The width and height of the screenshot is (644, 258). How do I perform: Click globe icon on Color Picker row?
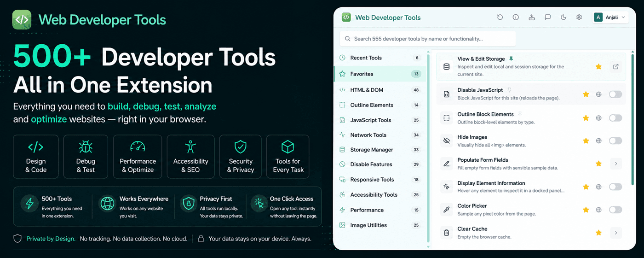click(x=599, y=210)
